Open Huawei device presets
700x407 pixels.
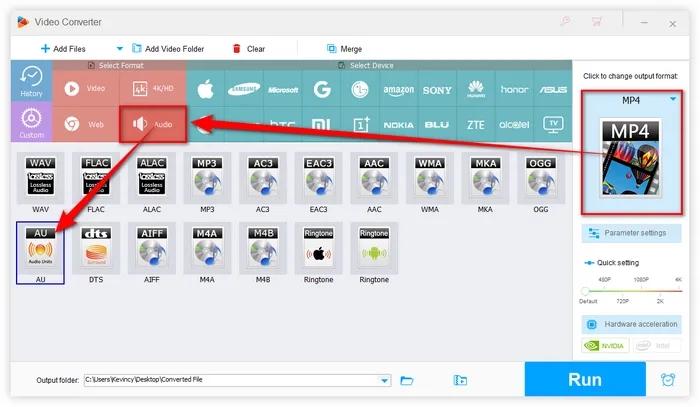click(x=476, y=89)
